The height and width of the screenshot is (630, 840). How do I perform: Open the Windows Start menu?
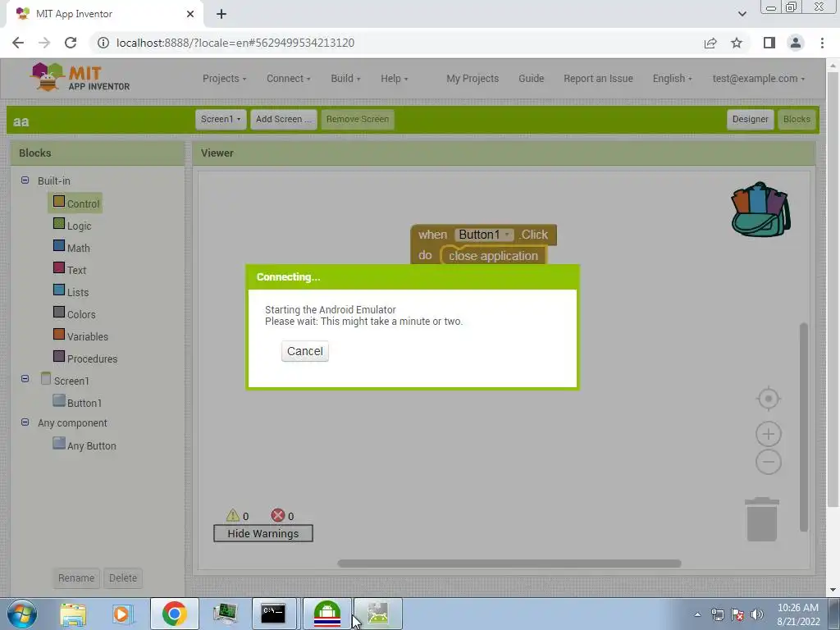tap(21, 614)
